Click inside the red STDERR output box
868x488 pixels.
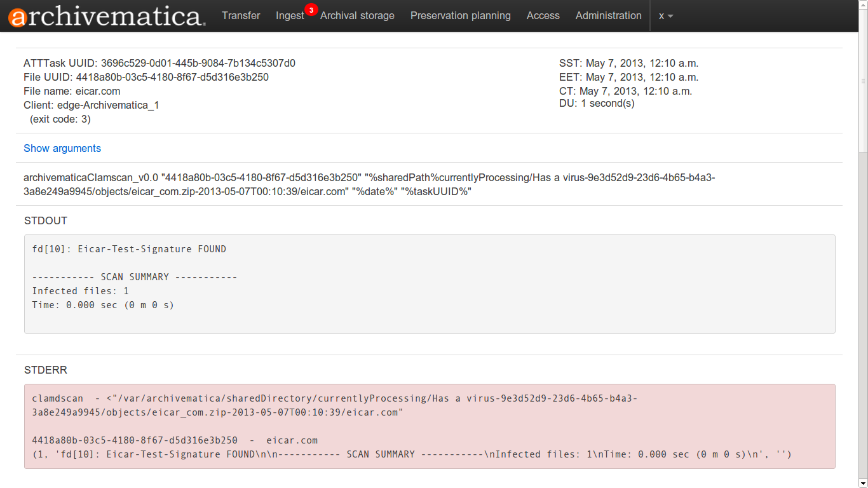coord(429,426)
